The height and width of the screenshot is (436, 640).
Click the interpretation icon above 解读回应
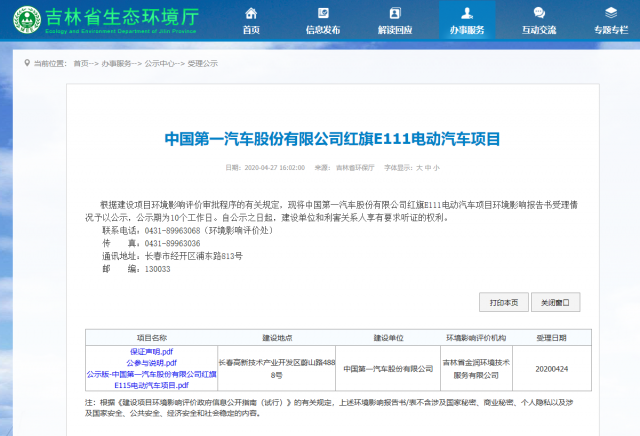click(395, 13)
